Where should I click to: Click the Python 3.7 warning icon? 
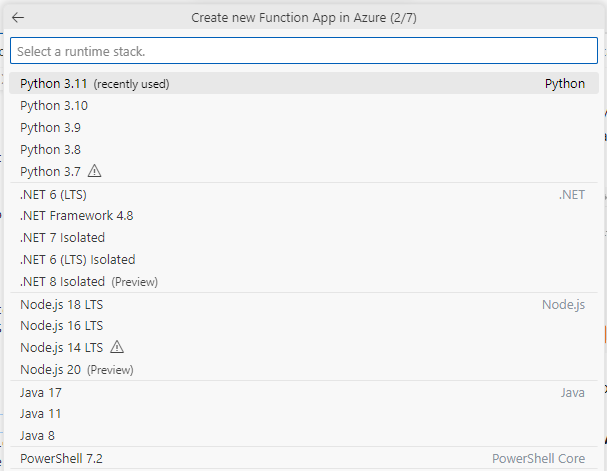coord(94,171)
